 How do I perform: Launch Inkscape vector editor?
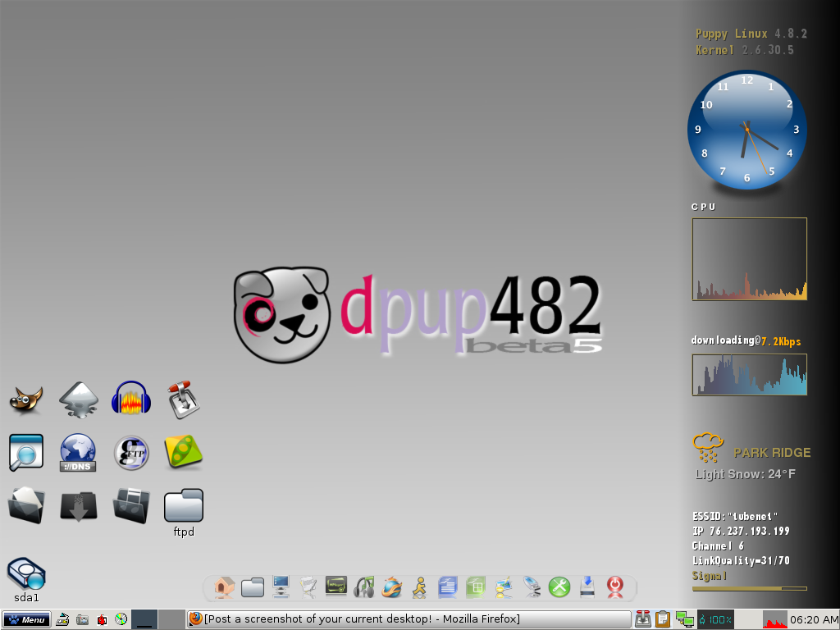(78, 399)
